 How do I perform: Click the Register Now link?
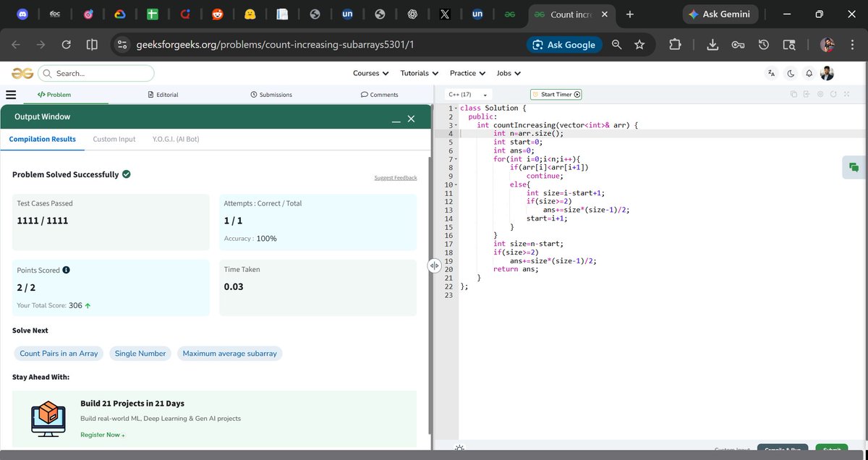[103, 435]
